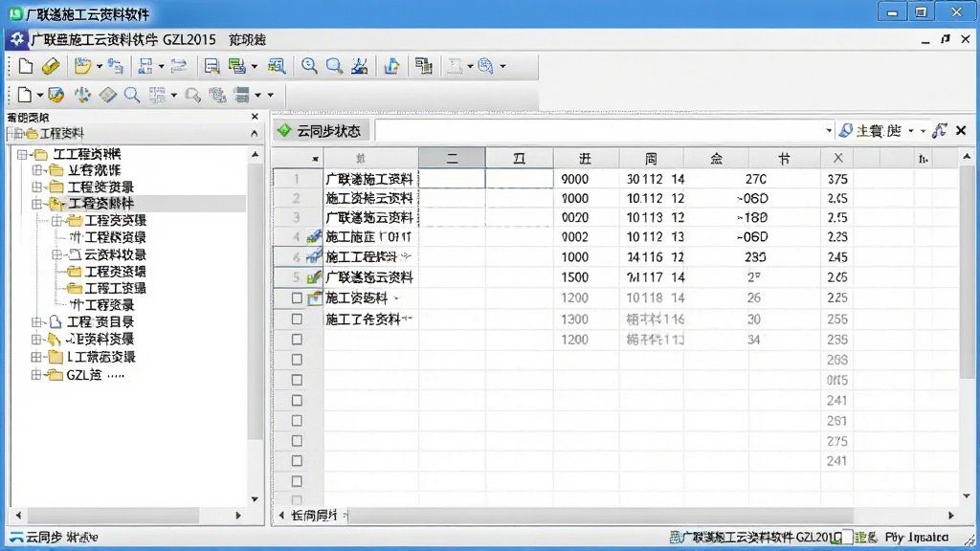
Task: Click the tool icon left of the search bar close X
Action: [940, 130]
